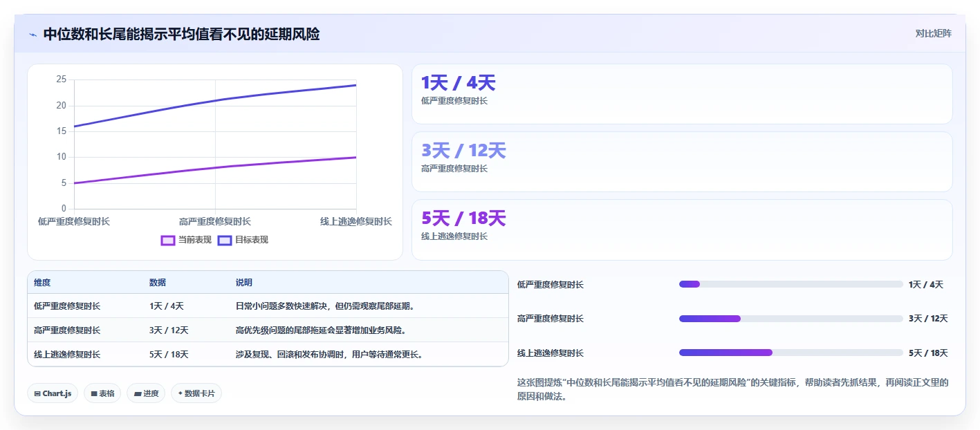Image resolution: width=980 pixels, height=430 pixels.
Task: Click table cell 高严重度修复时长 in 维度 column
Action: point(67,330)
